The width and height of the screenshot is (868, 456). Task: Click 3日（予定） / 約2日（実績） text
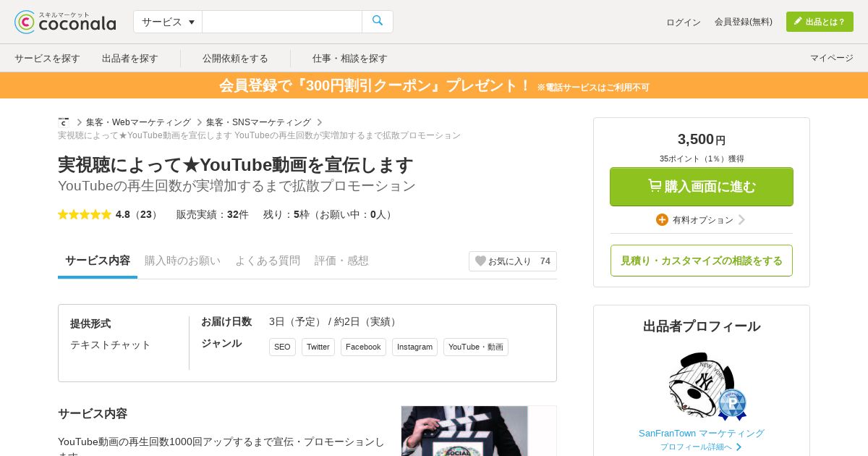(x=335, y=321)
